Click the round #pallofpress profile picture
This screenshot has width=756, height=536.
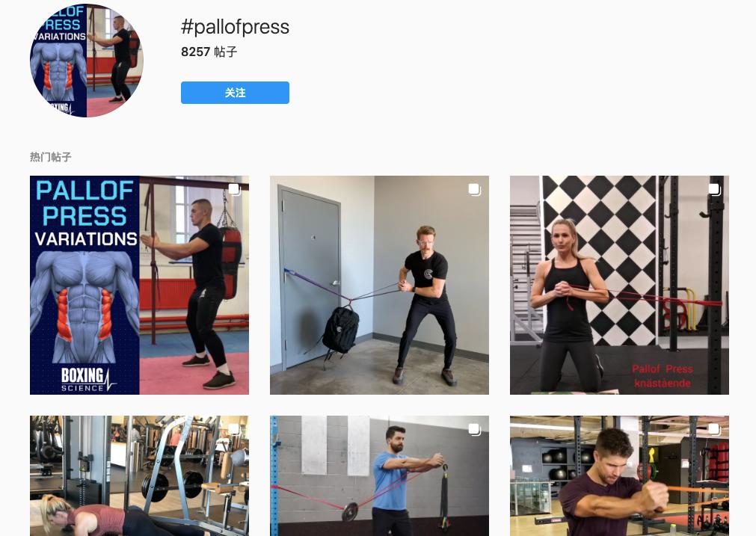click(87, 60)
